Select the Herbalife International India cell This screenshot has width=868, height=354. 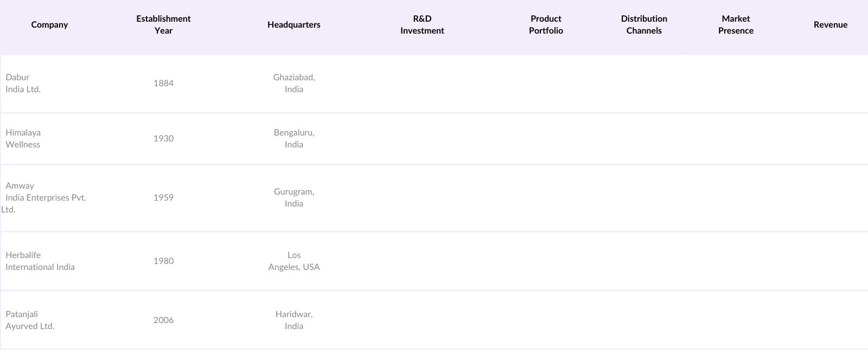40,261
